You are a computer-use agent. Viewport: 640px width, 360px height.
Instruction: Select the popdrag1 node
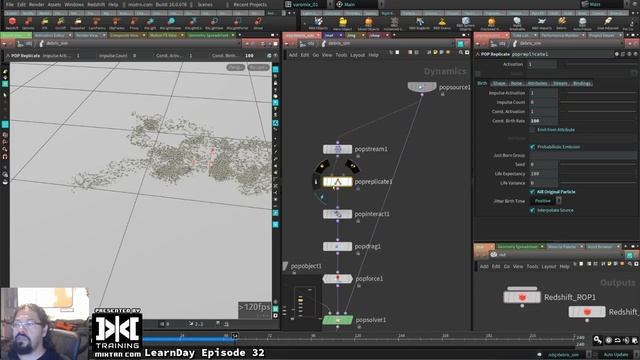[x=338, y=247]
